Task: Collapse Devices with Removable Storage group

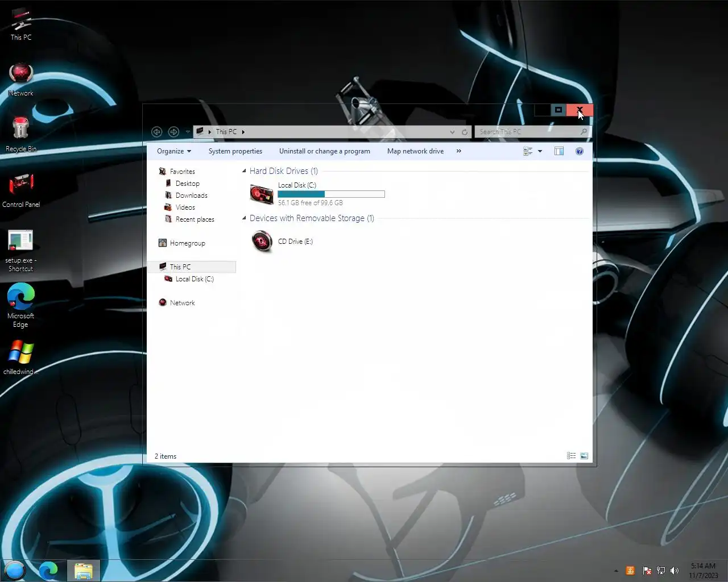Action: tap(245, 218)
